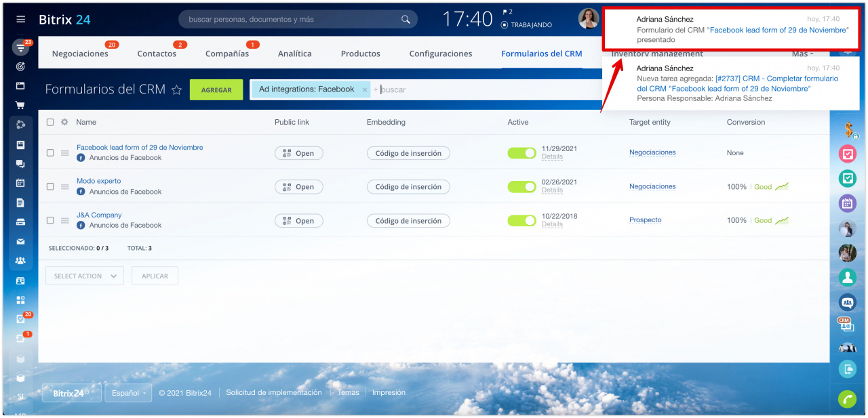Open the Productos tab
868x418 pixels.
[361, 54]
